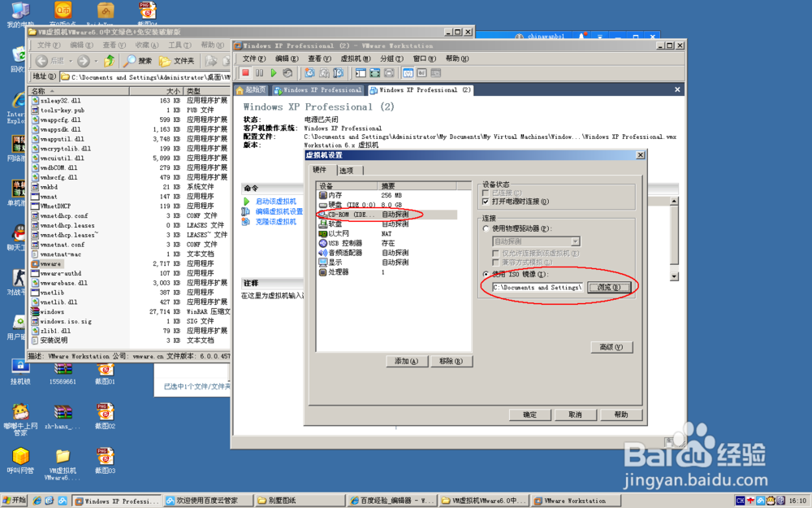Click the VMware summary pane scrollbar down arrow
The width and height of the screenshot is (812, 508).
674,277
